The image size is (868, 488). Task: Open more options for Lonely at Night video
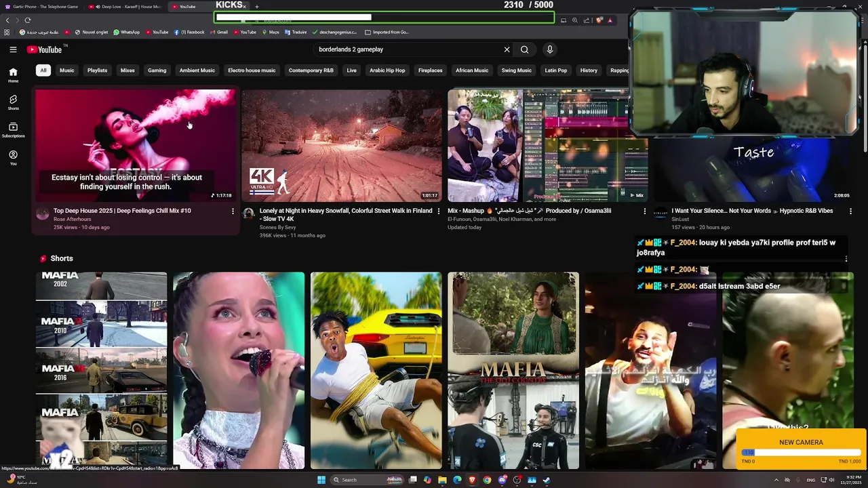coord(439,211)
